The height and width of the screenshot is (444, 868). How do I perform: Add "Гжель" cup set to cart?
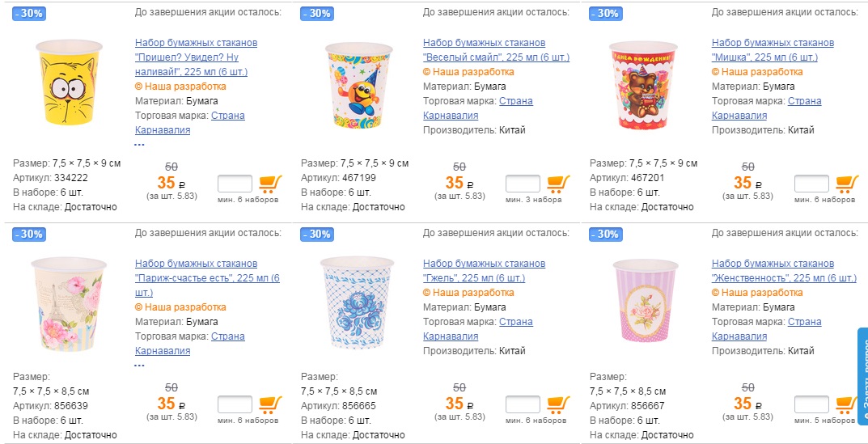tap(559, 404)
